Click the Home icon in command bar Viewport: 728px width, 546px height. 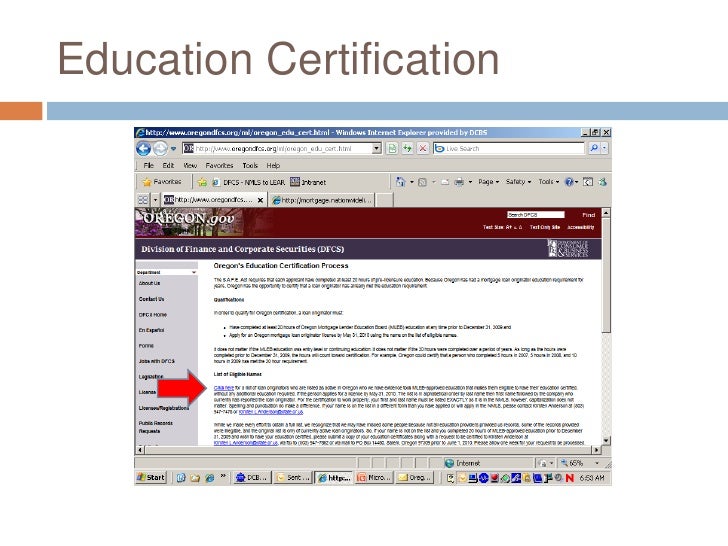tap(400, 182)
